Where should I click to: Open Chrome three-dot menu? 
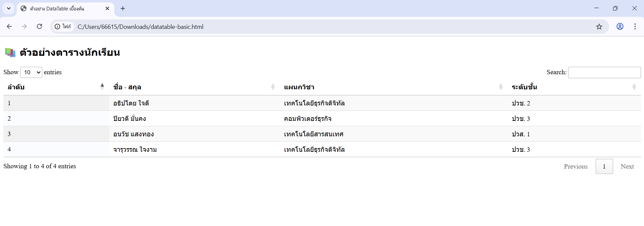click(x=635, y=27)
